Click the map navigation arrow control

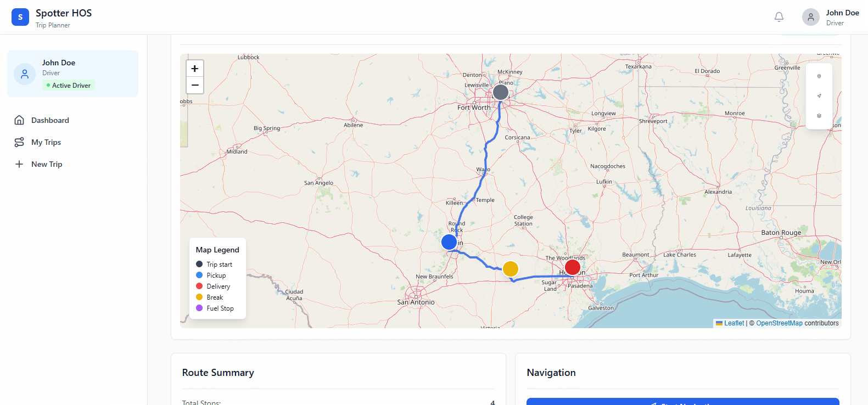(x=819, y=96)
